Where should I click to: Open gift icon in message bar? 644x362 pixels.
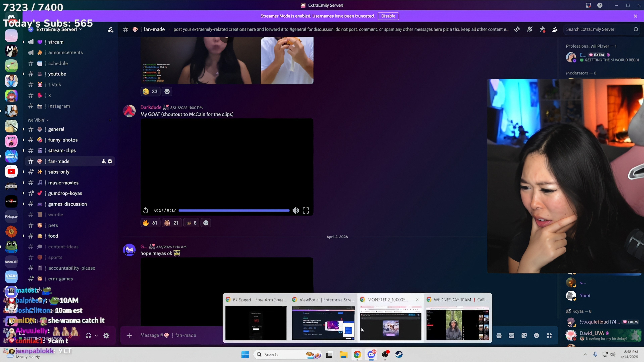pyautogui.click(x=499, y=335)
